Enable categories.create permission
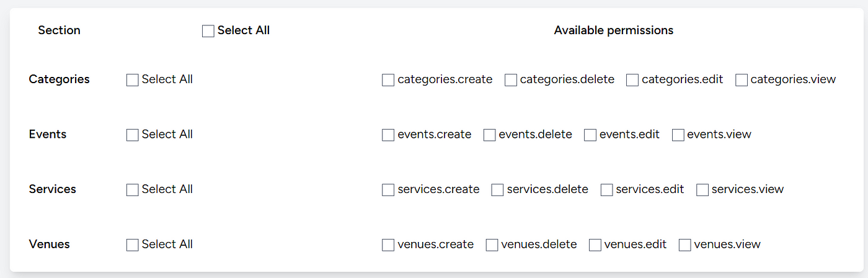The image size is (868, 278). pos(388,80)
